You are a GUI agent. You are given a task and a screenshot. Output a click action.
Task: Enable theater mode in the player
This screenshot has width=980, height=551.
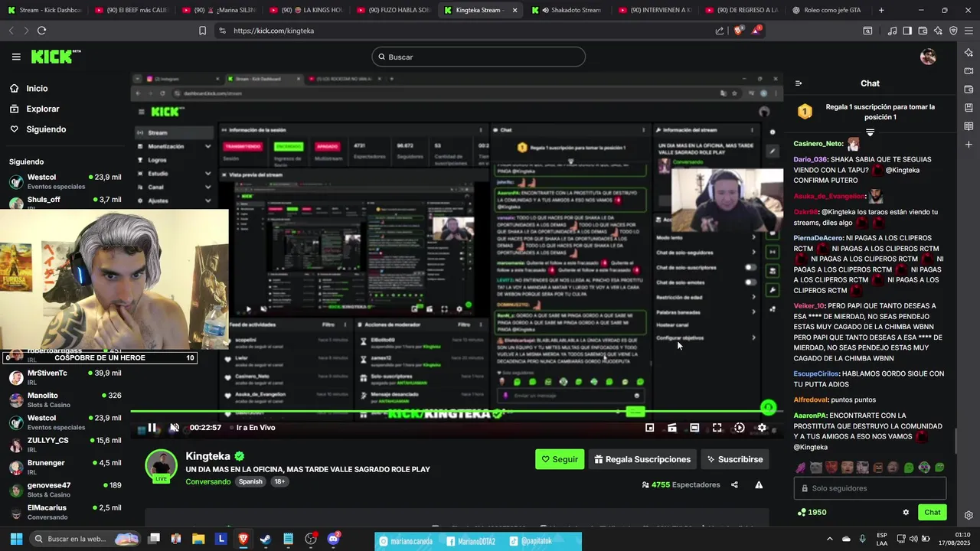(694, 428)
